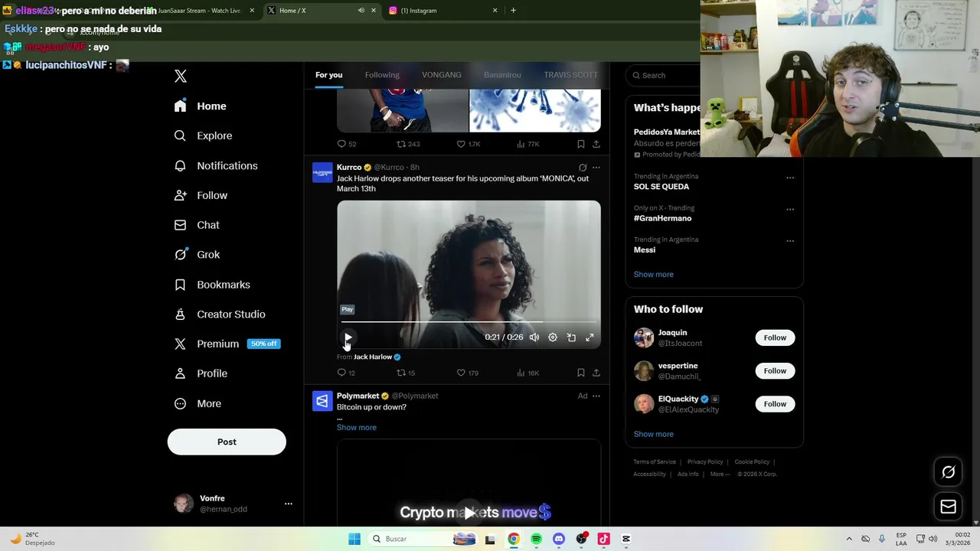Share the Kurrco post
Image resolution: width=980 pixels, height=551 pixels.
pos(596,373)
